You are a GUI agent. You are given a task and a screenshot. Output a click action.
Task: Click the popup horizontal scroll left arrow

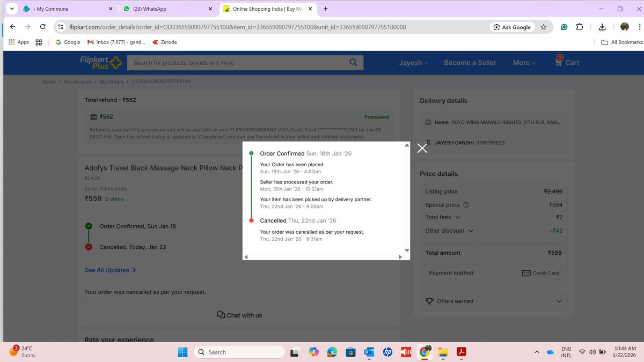pyautogui.click(x=246, y=257)
